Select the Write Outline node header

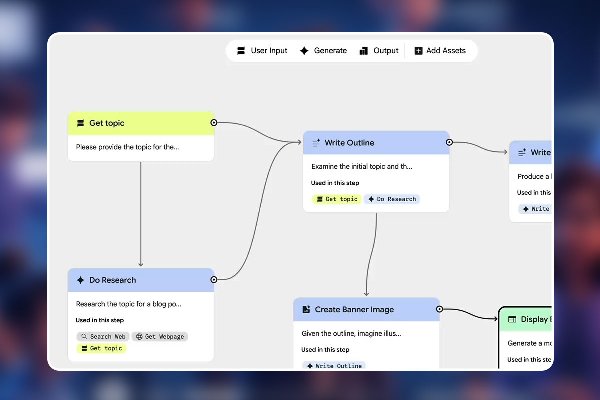coord(376,143)
